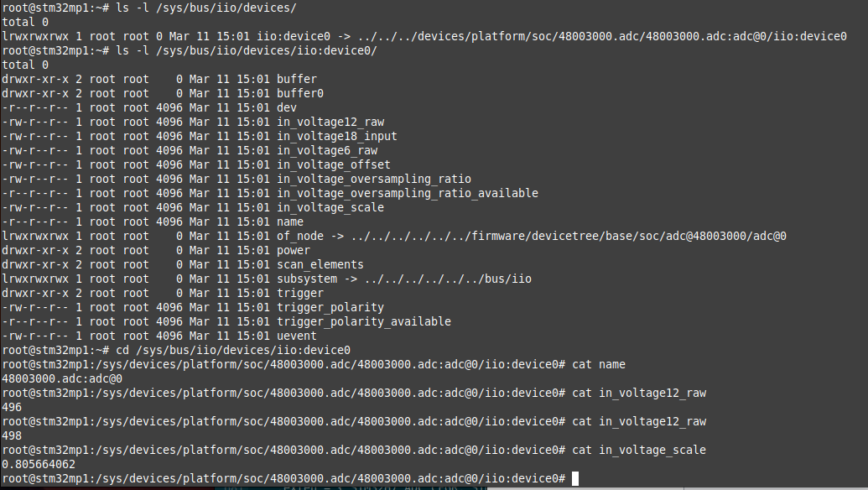868x490 pixels.
Task: Select the dev file entry
Action: [x=286, y=107]
